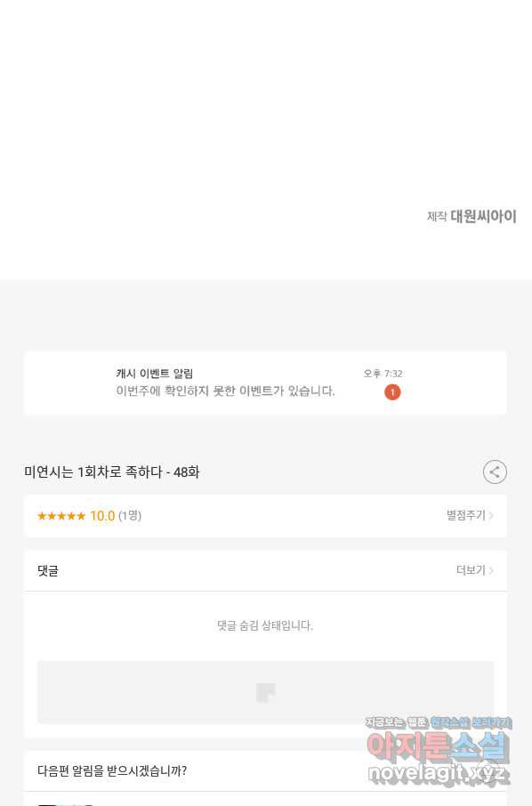The height and width of the screenshot is (806, 532).
Task: Click the chevron next to 더보기
Action: 491,570
